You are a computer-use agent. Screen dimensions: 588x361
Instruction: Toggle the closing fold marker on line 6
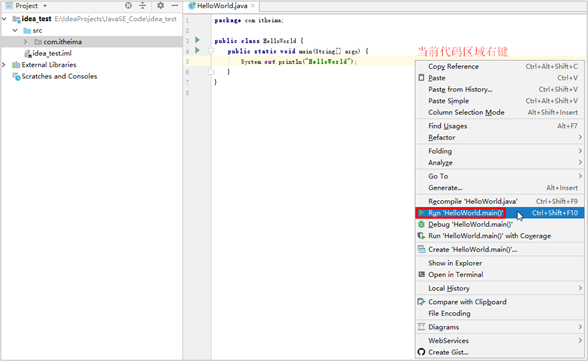pos(211,72)
